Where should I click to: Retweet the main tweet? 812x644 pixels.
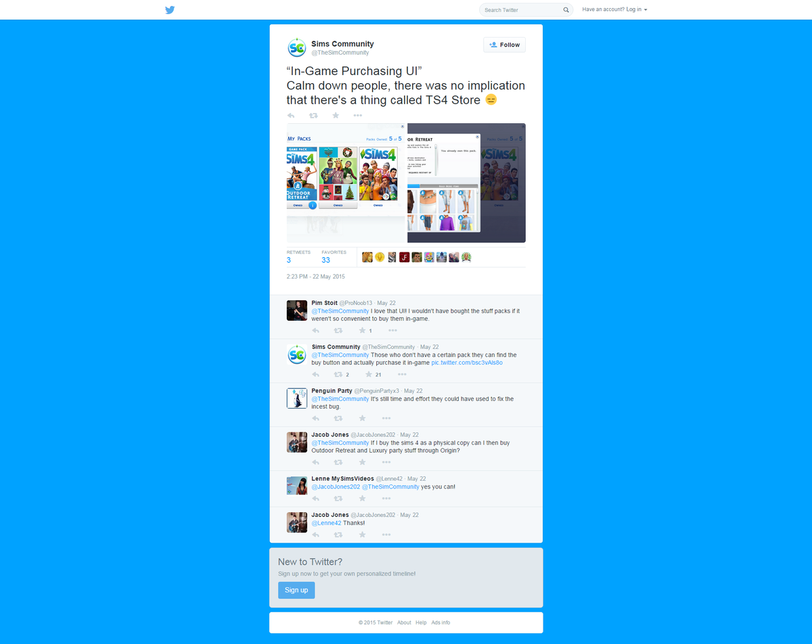click(x=313, y=115)
